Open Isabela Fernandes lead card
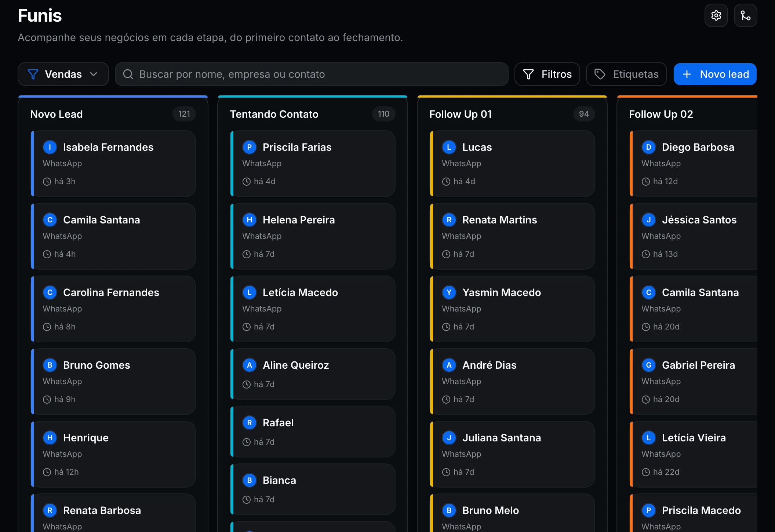Screen dimensions: 775x532 [x=113, y=164]
